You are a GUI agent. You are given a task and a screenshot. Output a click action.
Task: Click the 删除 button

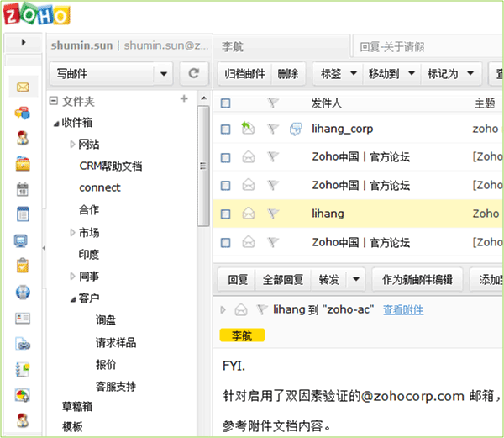(x=288, y=74)
